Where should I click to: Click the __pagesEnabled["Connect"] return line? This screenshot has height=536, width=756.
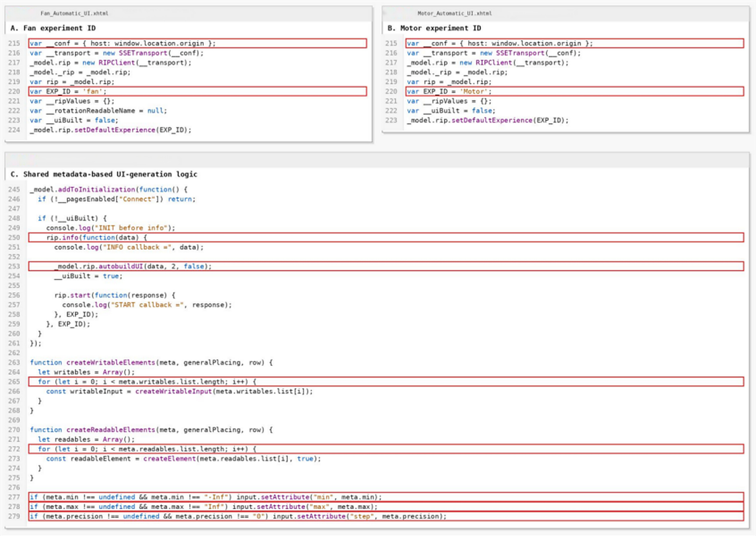click(117, 199)
